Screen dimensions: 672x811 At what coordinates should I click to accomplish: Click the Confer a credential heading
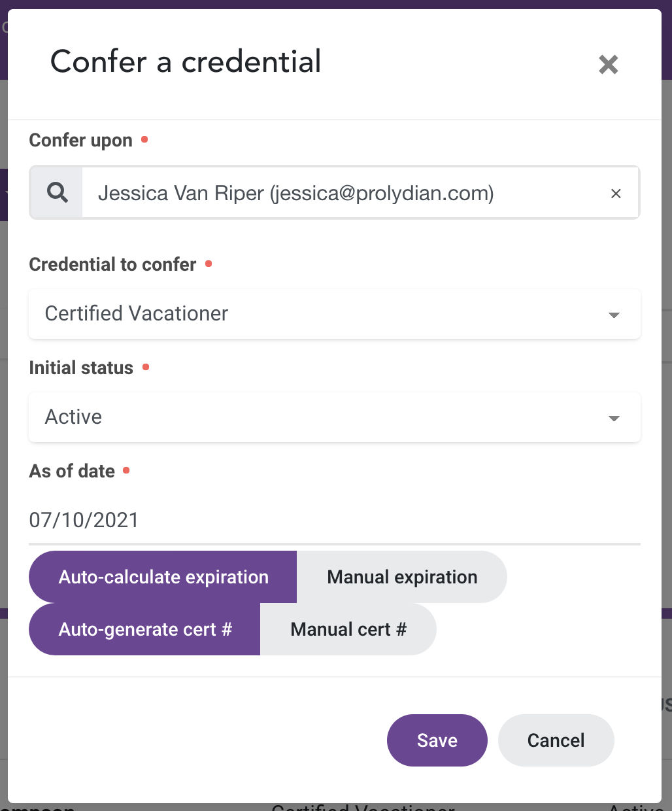(186, 61)
